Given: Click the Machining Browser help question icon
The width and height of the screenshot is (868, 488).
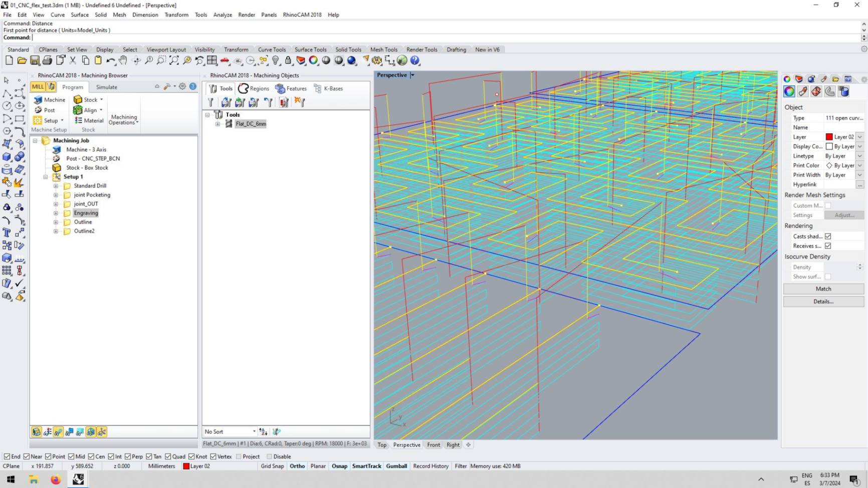Looking at the screenshot, I should click(193, 86).
